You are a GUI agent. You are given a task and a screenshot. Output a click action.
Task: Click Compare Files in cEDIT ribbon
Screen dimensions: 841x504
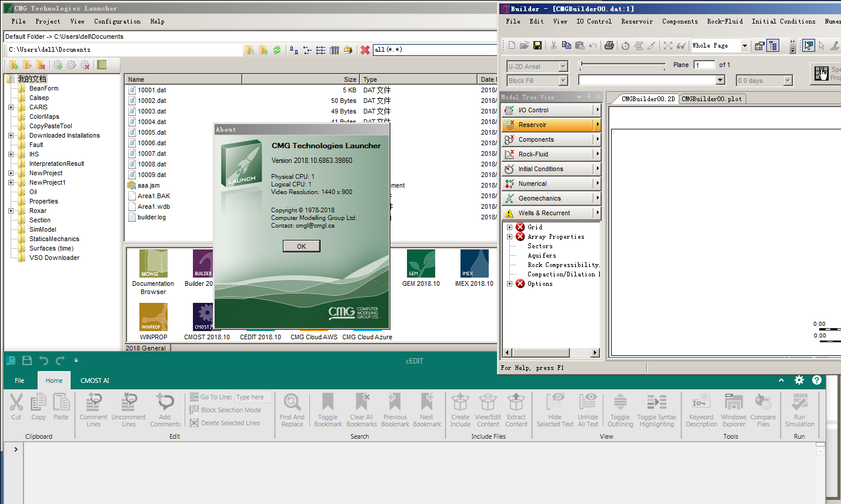click(x=763, y=410)
